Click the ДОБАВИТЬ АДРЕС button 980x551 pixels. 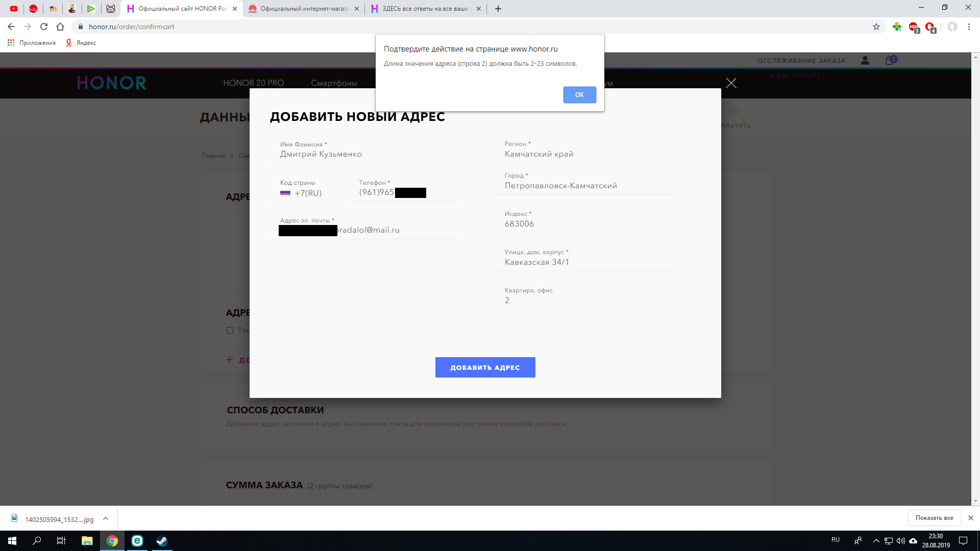point(485,367)
